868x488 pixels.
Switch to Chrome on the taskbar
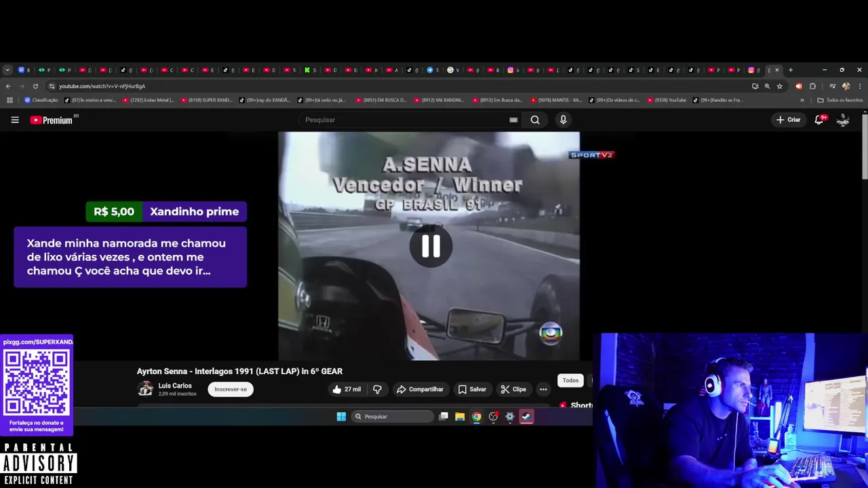477,417
